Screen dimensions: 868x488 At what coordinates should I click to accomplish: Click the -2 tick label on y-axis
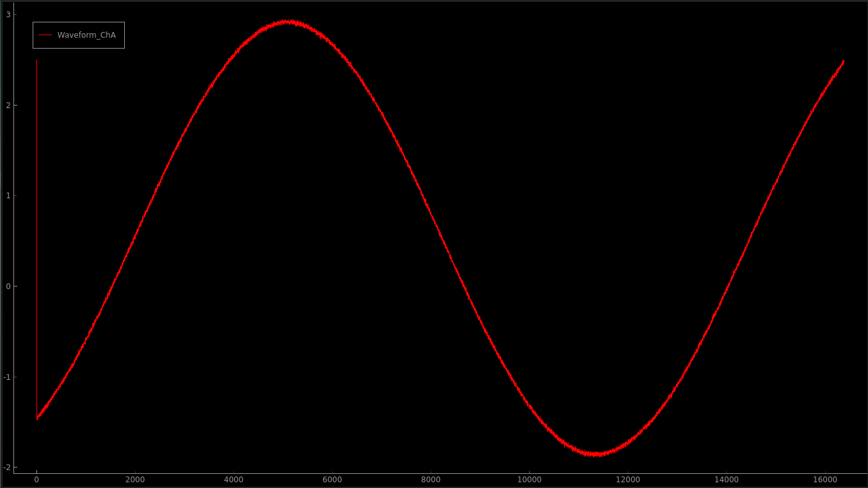6,468
